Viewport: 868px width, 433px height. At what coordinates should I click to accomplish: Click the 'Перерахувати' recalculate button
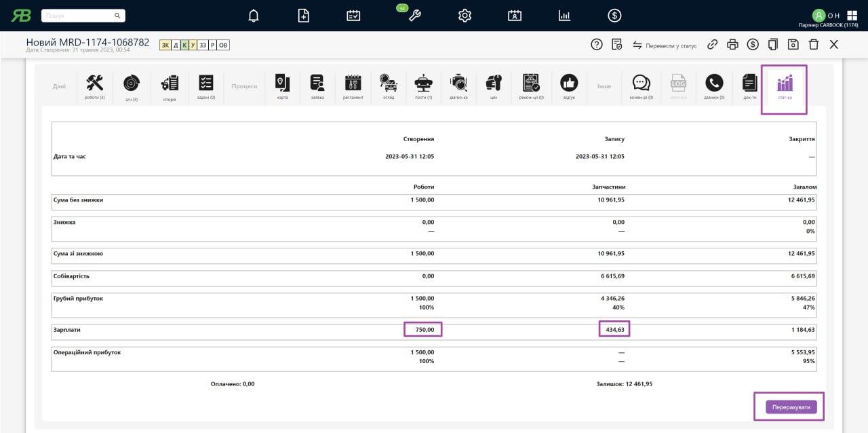tap(791, 407)
